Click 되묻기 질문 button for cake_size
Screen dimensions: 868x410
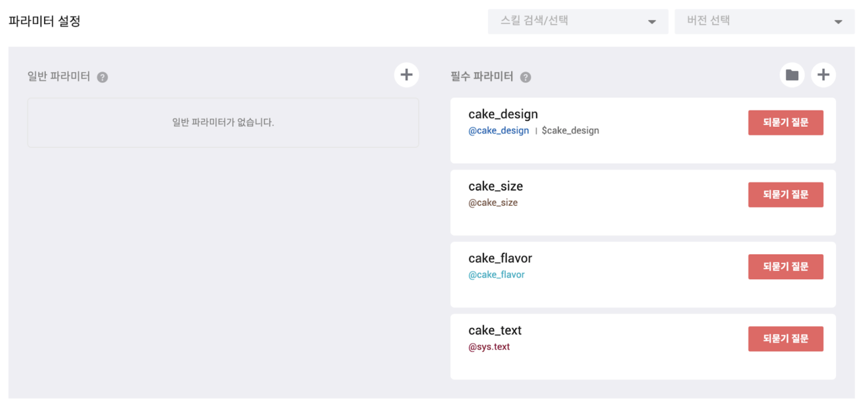[785, 194]
